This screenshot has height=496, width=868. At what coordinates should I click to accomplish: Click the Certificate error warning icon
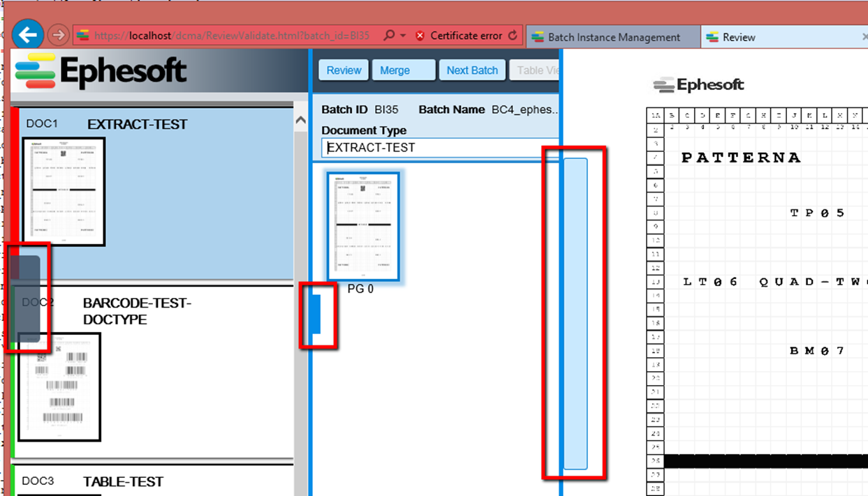tap(420, 36)
